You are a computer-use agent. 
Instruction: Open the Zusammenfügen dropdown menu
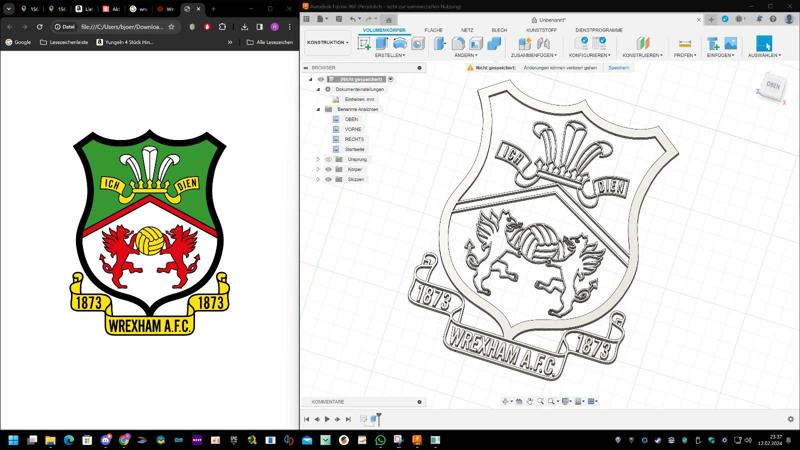(534, 55)
